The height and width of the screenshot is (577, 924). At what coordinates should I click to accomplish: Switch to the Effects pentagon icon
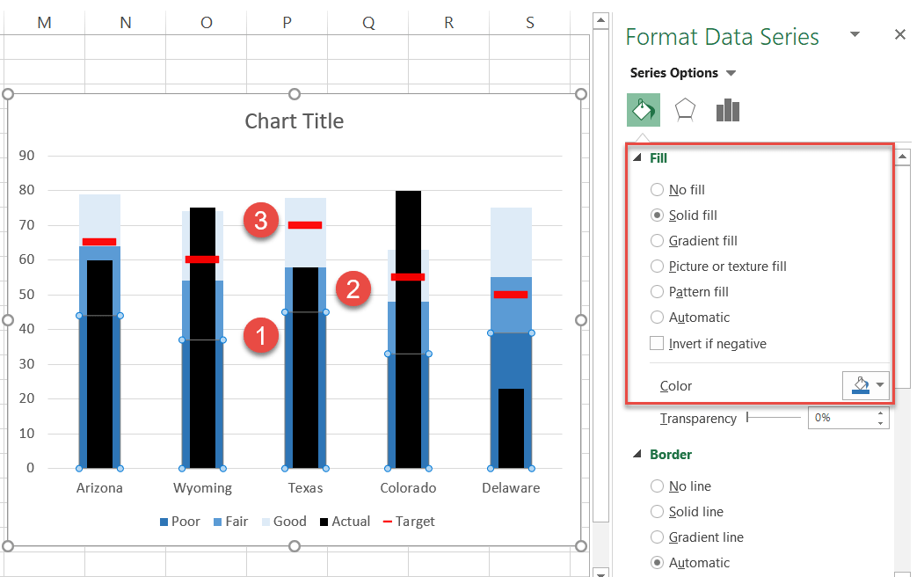(x=685, y=109)
